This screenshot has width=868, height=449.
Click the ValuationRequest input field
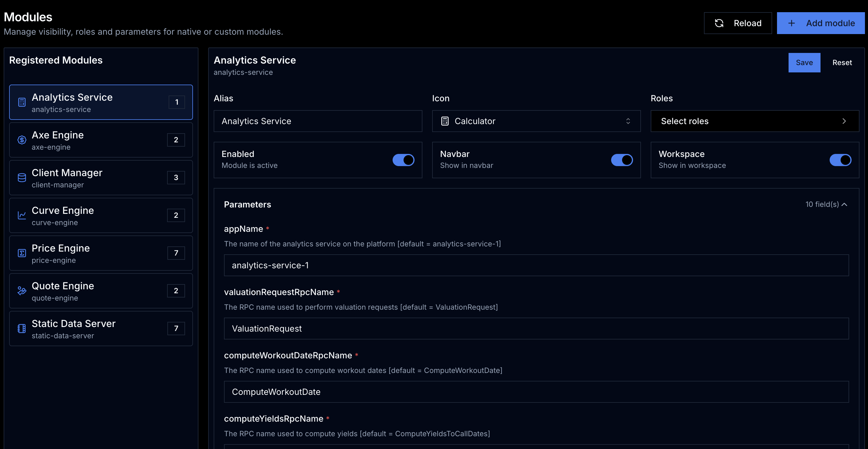click(537, 329)
